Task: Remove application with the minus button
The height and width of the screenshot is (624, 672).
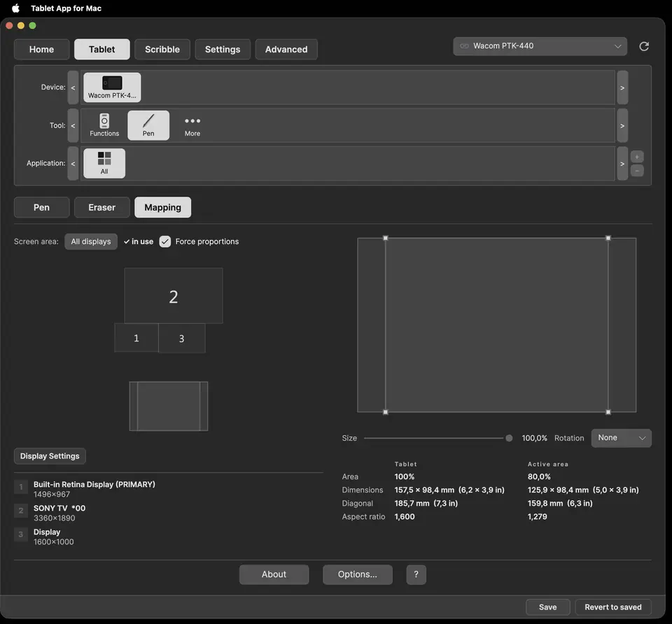Action: [637, 171]
